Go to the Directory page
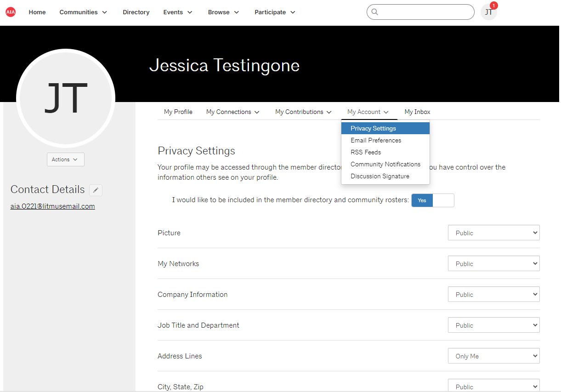The width and height of the screenshot is (561, 392). click(x=136, y=12)
